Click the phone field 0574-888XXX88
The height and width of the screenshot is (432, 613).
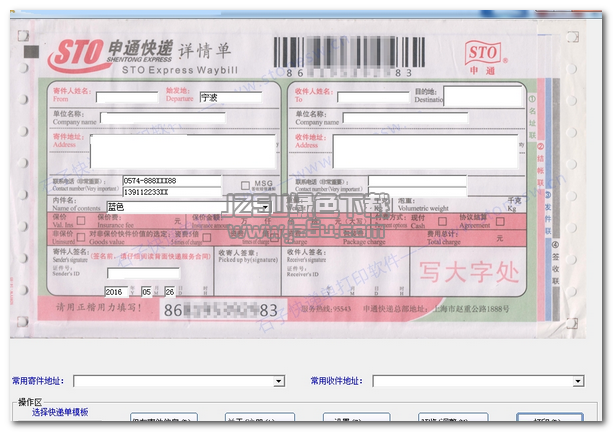(172, 181)
